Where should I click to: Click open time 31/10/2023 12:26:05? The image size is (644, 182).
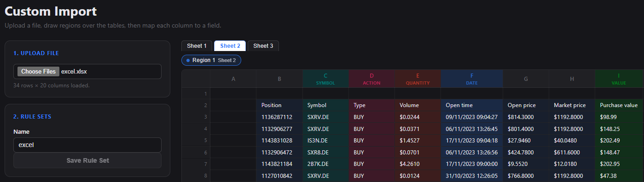(x=472, y=176)
